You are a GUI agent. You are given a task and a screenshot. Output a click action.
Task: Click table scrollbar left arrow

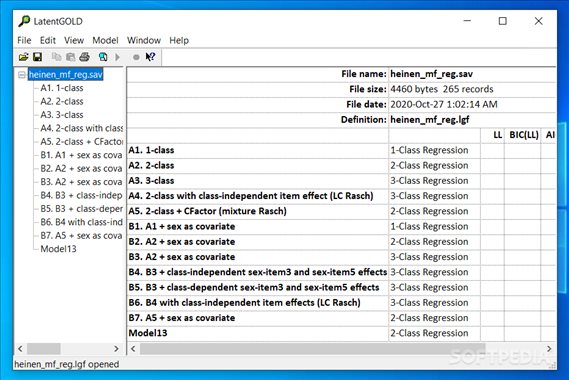133,349
